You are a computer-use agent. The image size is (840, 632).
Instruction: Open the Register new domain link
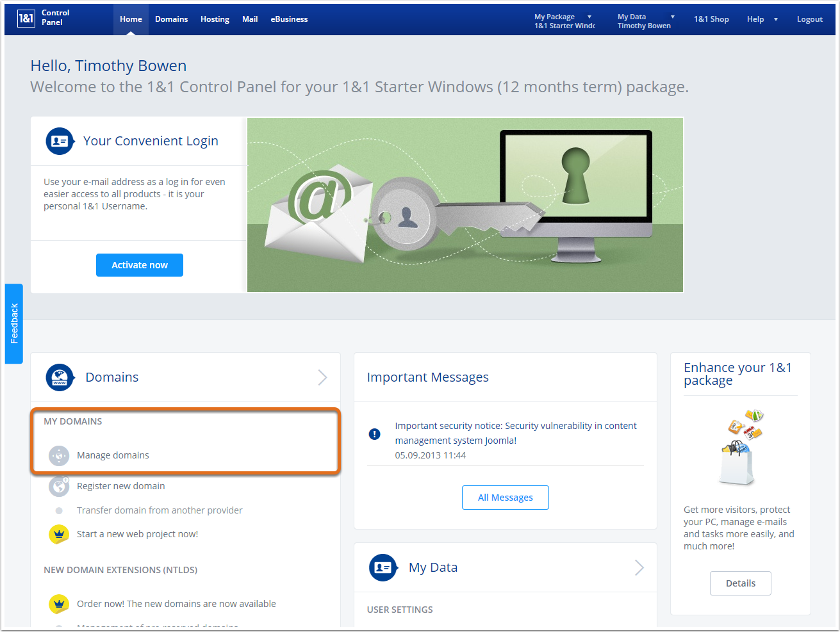tap(121, 486)
